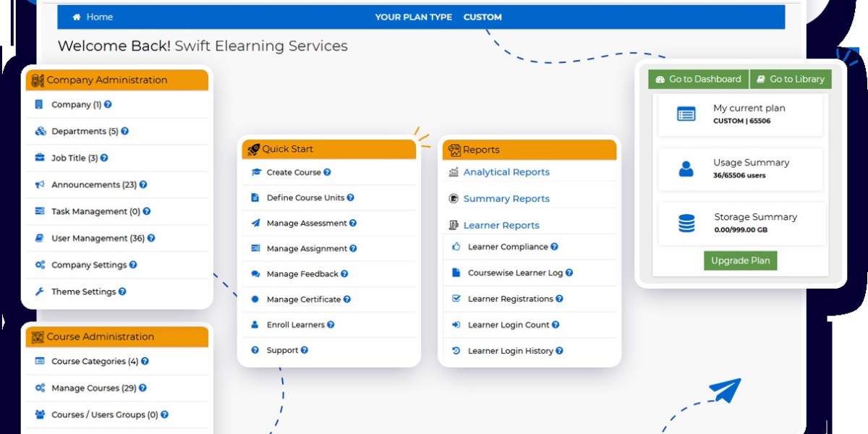Screen dimensions: 868x434
Task: Click help icon next to Create Course
Action: [x=327, y=172]
